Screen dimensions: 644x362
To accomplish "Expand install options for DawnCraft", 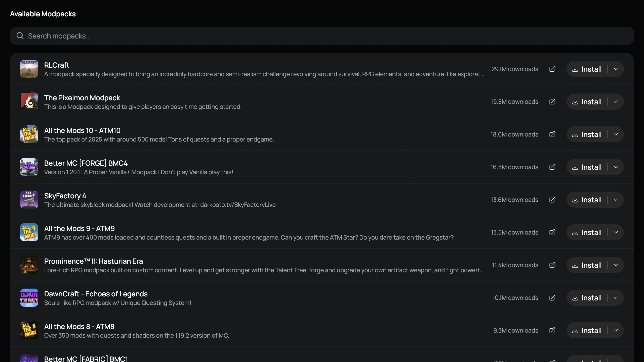I will pos(616,298).
